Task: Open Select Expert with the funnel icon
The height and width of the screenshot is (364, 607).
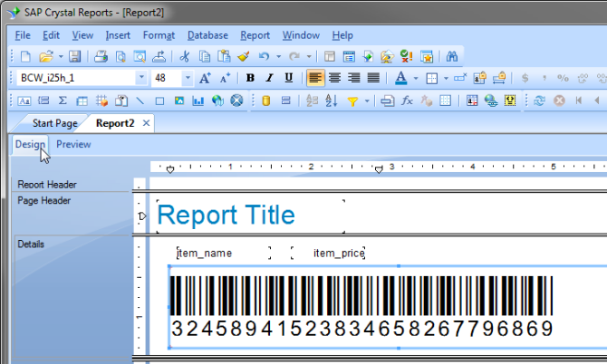Action: 352,101
